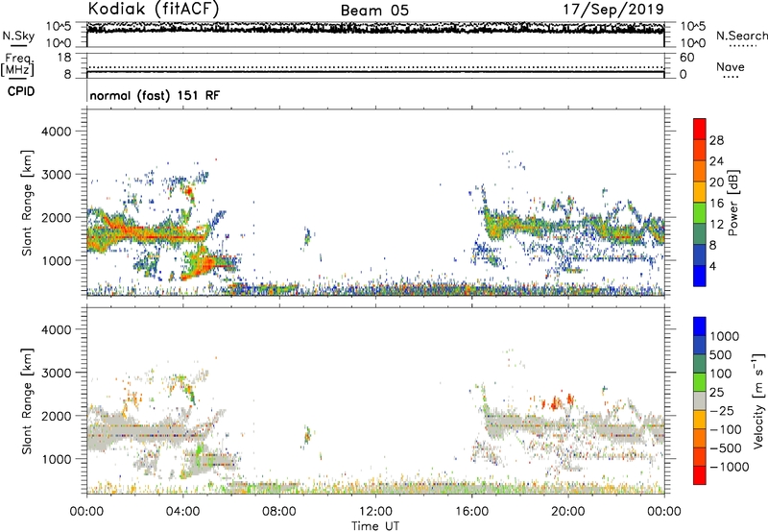Click red velocity patch near 19:30 UT, 2200 km

pyautogui.click(x=556, y=403)
